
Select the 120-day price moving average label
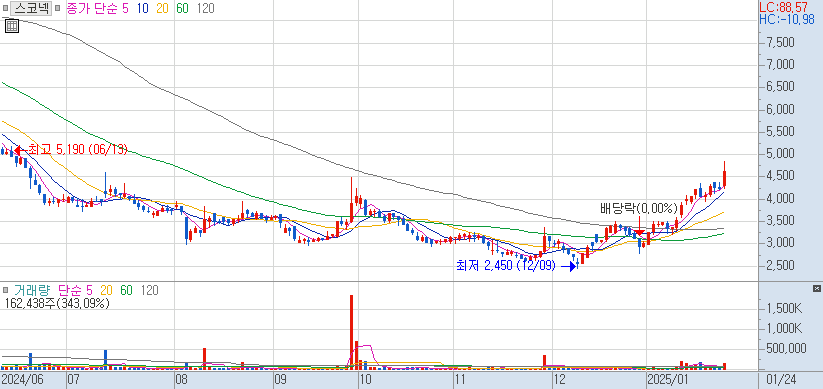(205, 8)
